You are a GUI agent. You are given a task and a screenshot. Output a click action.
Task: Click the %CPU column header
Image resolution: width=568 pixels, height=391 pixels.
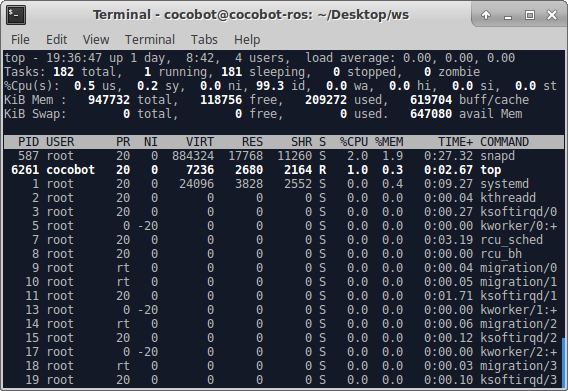[x=354, y=142]
